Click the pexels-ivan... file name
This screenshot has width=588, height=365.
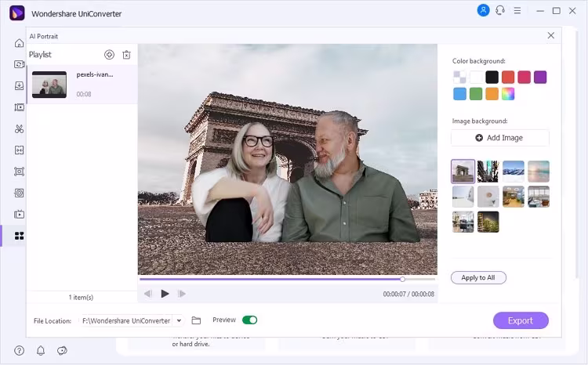[95, 74]
